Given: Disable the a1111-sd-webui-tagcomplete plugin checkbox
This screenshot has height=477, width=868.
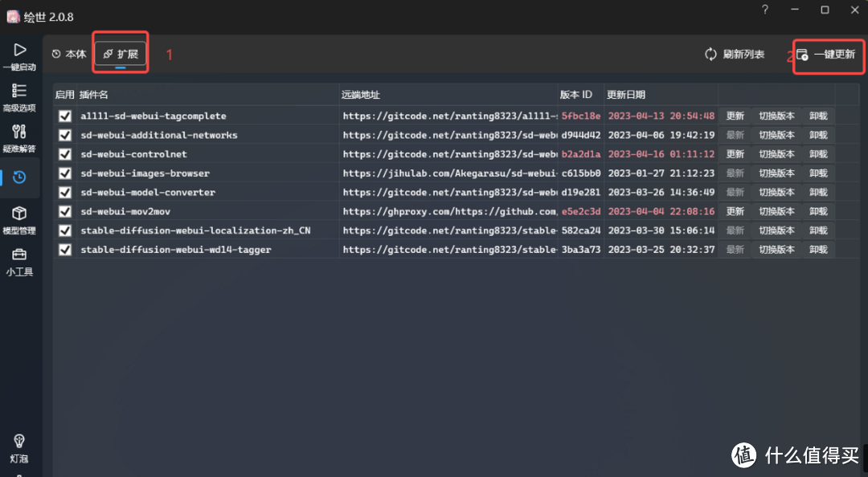Looking at the screenshot, I should 65,116.
